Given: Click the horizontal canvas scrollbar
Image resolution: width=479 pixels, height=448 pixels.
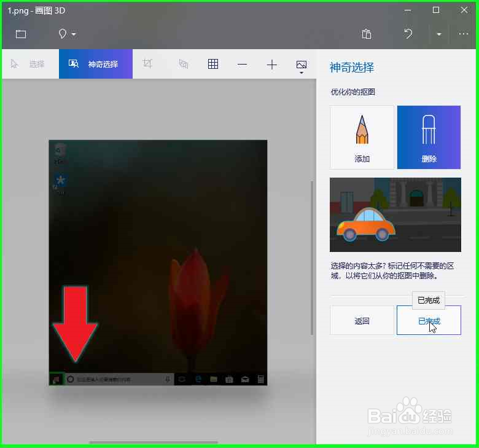Looking at the screenshot, I should click(x=154, y=442).
